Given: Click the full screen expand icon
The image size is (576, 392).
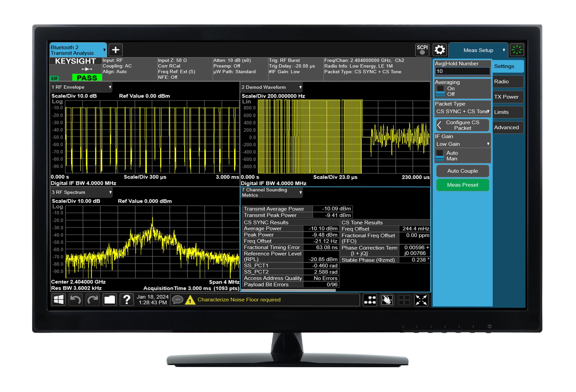Looking at the screenshot, I should 421,300.
